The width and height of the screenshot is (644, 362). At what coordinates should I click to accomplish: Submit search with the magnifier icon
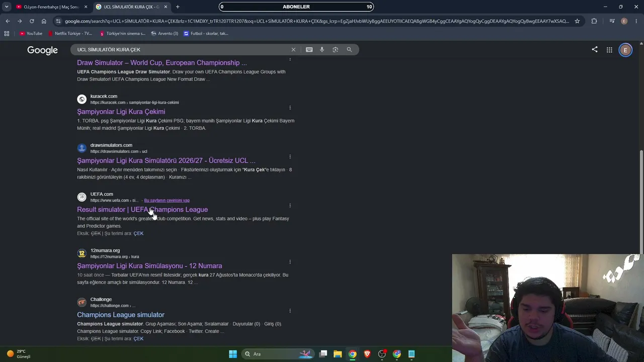point(349,50)
